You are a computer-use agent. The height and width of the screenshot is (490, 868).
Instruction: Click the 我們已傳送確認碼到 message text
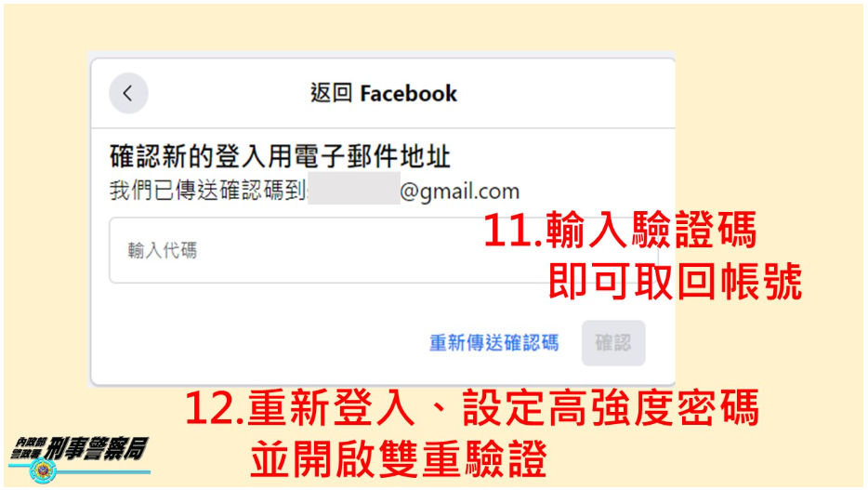pyautogui.click(x=207, y=191)
